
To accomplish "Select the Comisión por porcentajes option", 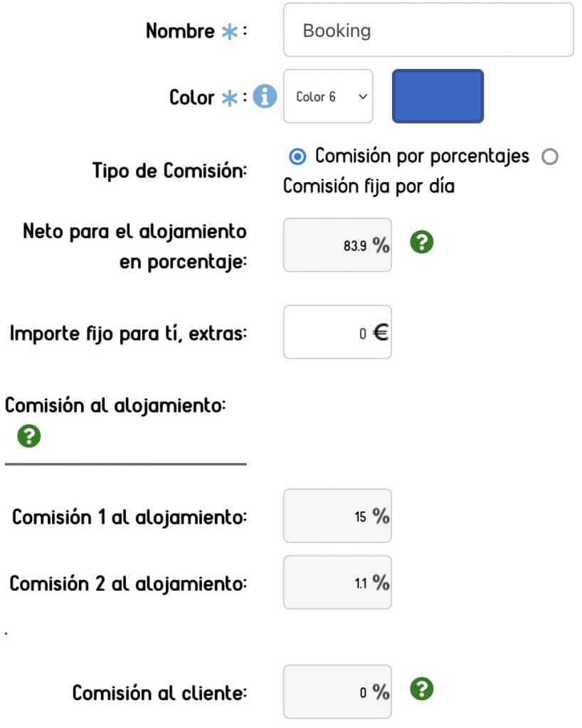I will point(297,156).
